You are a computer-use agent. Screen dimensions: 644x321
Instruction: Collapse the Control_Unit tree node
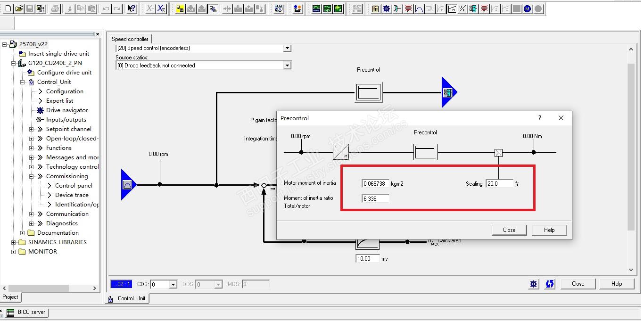tap(23, 82)
